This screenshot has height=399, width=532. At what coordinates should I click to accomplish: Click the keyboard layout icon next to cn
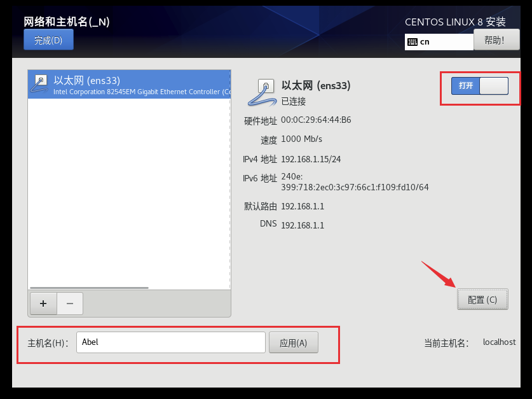[413, 42]
